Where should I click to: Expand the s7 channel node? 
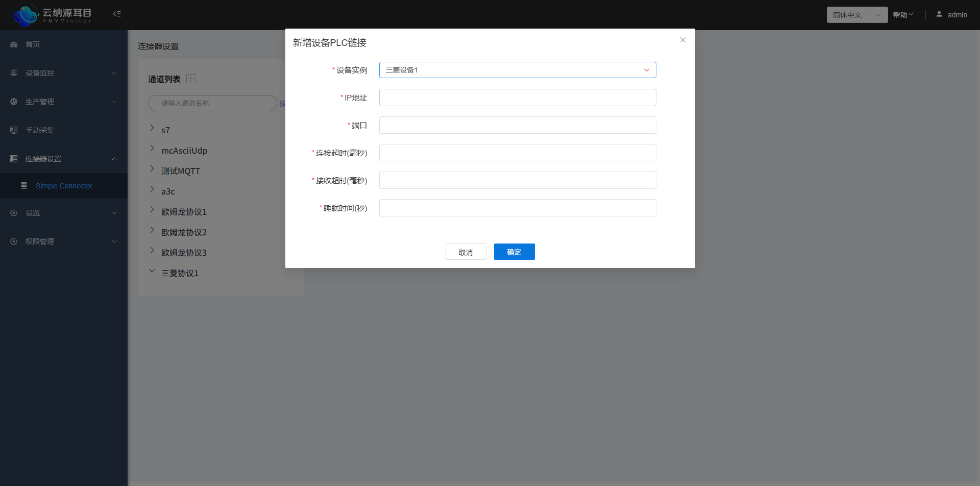(152, 128)
